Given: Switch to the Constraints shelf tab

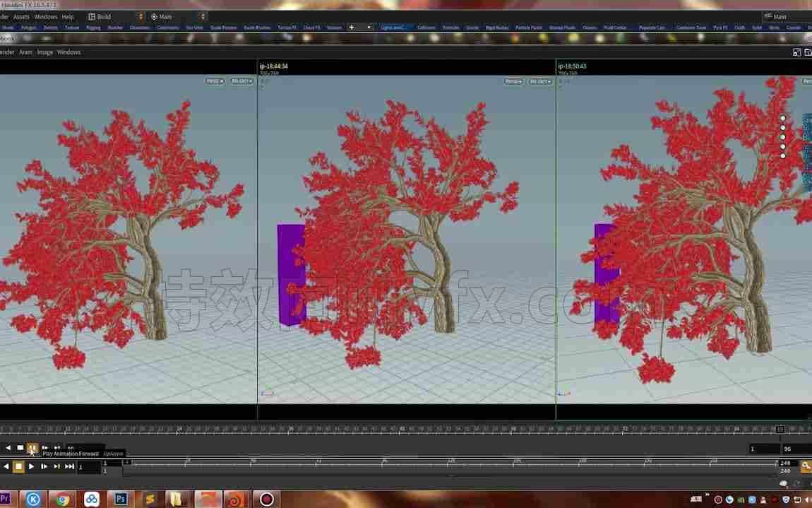Looking at the screenshot, I should coord(168,28).
